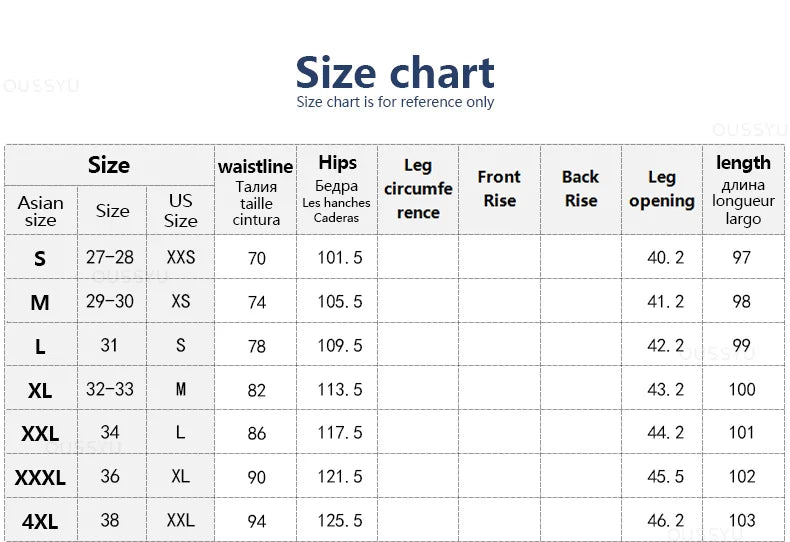Image resolution: width=790 pixels, height=542 pixels.
Task: Click the Leg circumference column header
Action: 418,189
